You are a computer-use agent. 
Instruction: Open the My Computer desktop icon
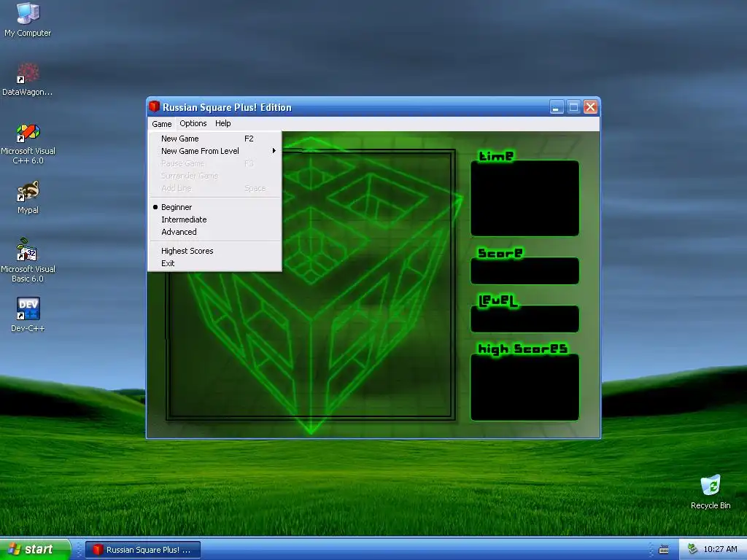(28, 20)
